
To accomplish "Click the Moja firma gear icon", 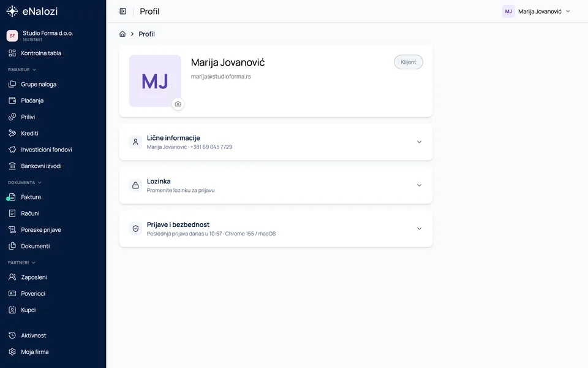I will [12, 352].
